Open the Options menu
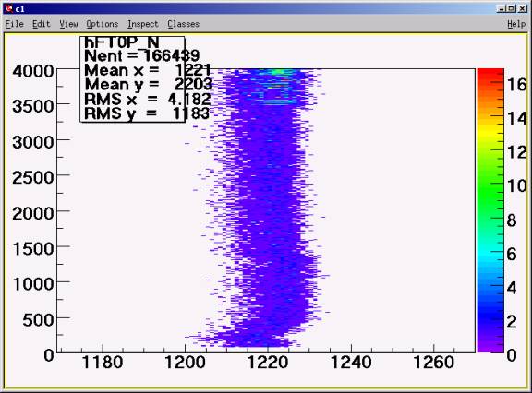This screenshot has height=393, width=532. click(103, 24)
